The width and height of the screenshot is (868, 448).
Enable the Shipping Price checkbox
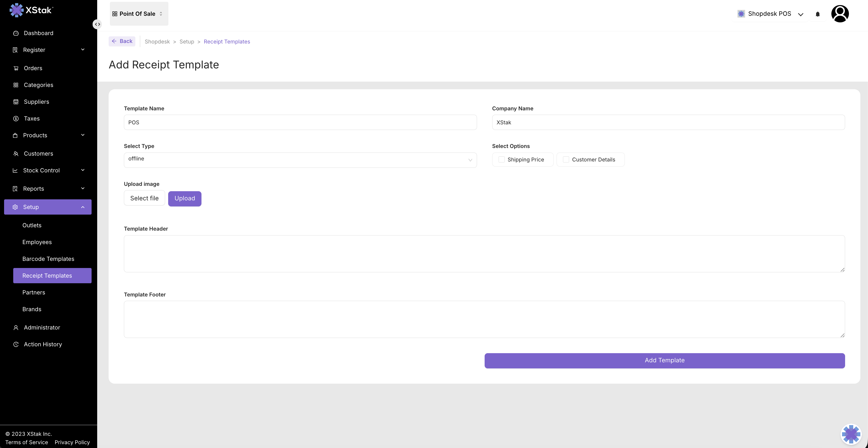(501, 159)
